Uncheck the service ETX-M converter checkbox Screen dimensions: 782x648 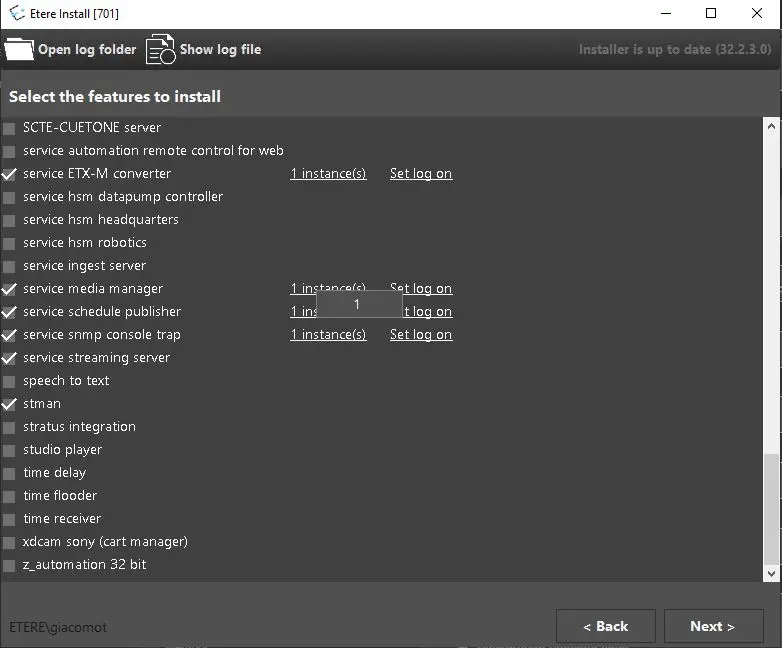10,174
